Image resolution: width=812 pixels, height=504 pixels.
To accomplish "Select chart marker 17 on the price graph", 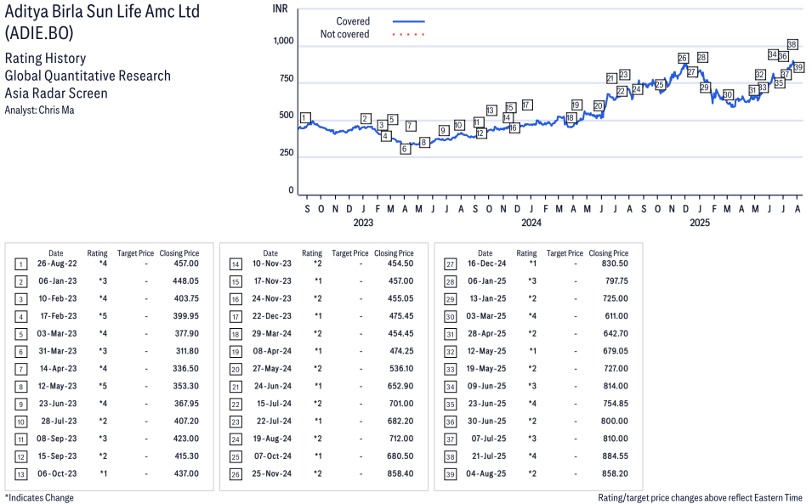I will point(526,105).
